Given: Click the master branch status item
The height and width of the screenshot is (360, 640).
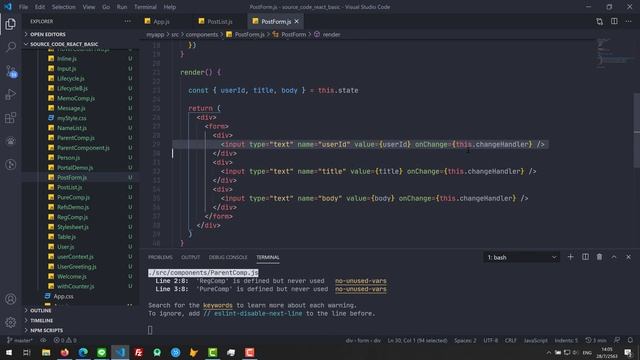Looking at the screenshot, I should (x=20, y=340).
